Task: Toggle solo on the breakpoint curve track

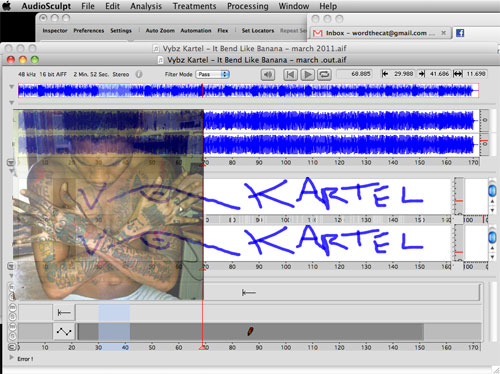Action: pyautogui.click(x=13, y=336)
